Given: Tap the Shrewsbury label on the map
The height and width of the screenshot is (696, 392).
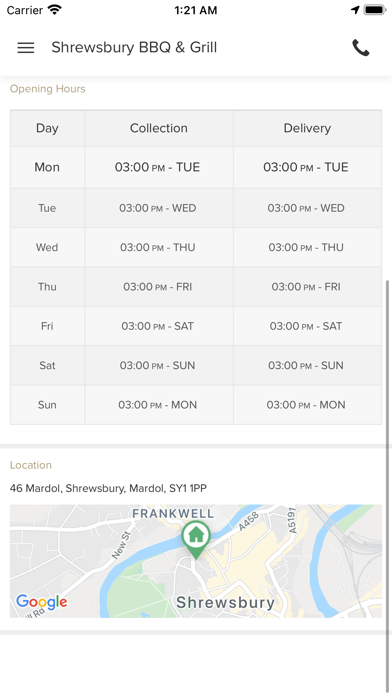Looking at the screenshot, I should 225,602.
